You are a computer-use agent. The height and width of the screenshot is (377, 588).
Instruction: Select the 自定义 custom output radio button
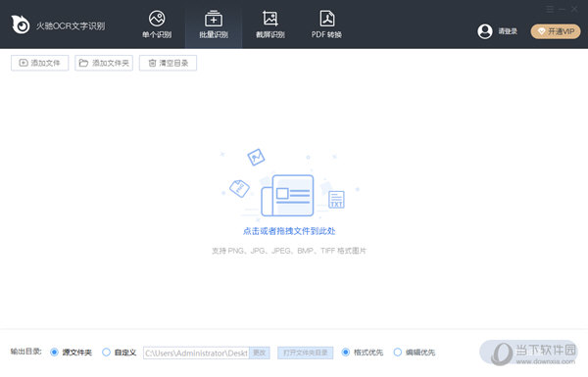(106, 353)
